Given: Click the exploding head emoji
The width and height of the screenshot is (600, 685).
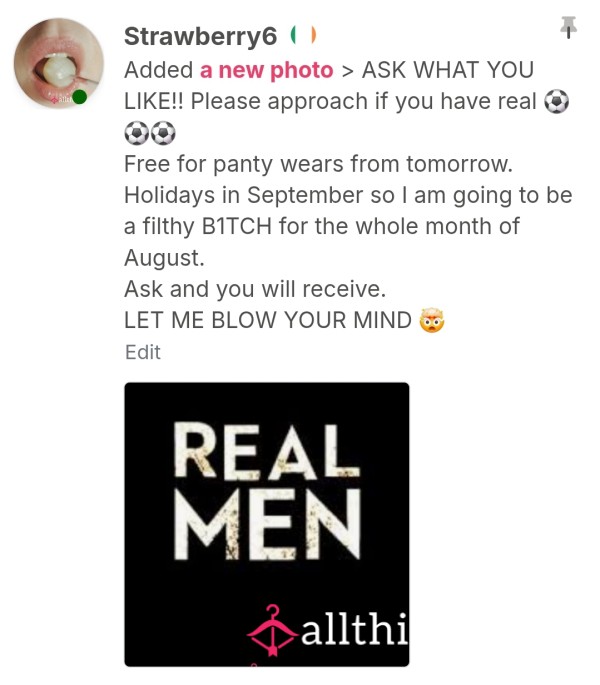Looking at the screenshot, I should (x=432, y=320).
